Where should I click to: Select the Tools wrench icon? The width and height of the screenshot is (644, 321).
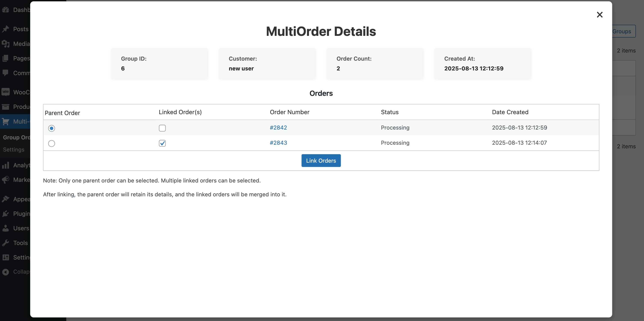pyautogui.click(x=6, y=243)
